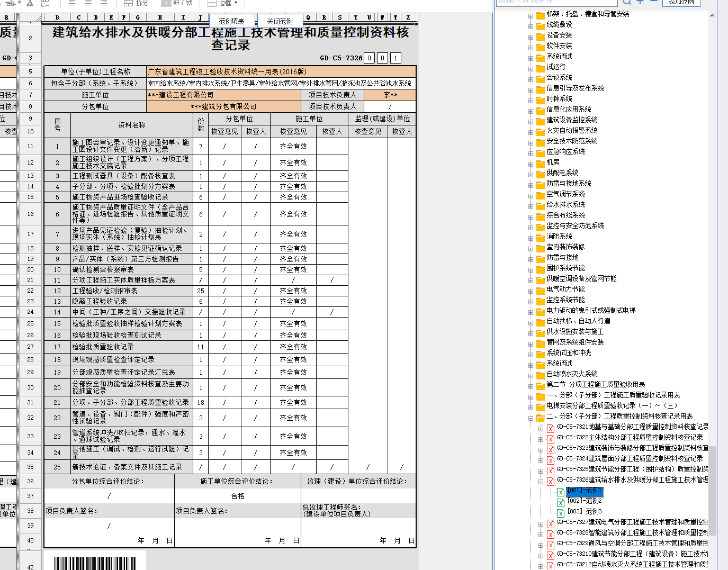Click the 室内装饰装修 folder icon
This screenshot has height=570, width=728.
(x=540, y=248)
